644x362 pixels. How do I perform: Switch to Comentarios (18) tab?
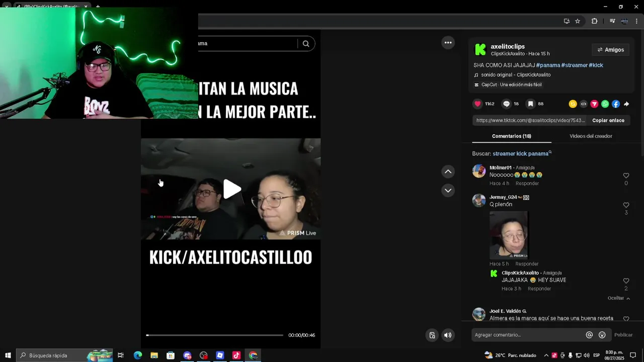[511, 136]
